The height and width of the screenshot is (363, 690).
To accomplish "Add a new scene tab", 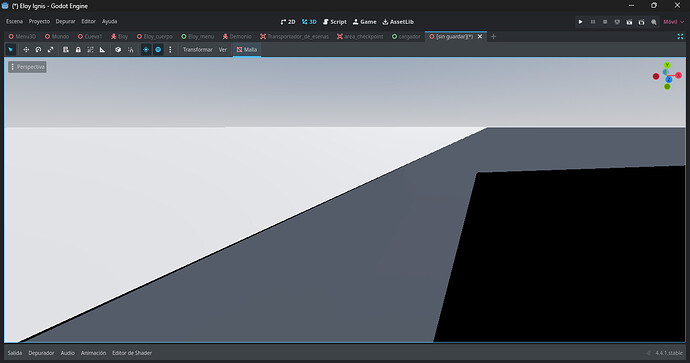I will pos(493,37).
